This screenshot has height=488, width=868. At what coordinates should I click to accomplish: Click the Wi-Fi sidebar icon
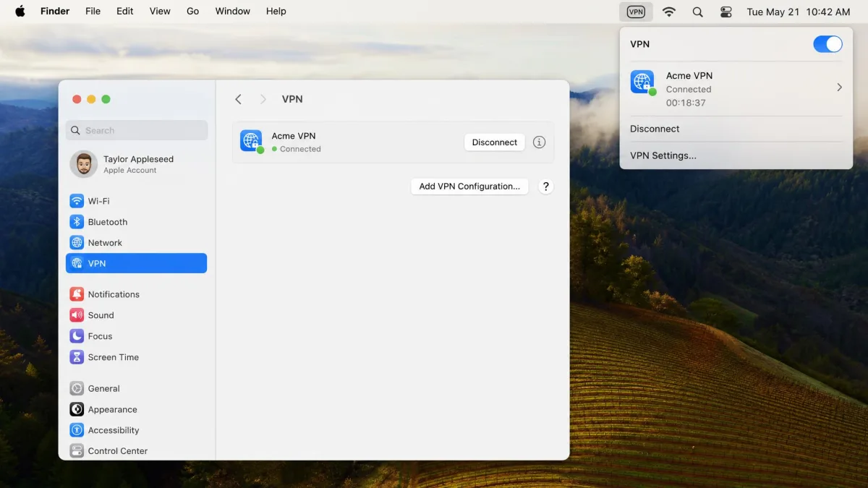tap(77, 201)
